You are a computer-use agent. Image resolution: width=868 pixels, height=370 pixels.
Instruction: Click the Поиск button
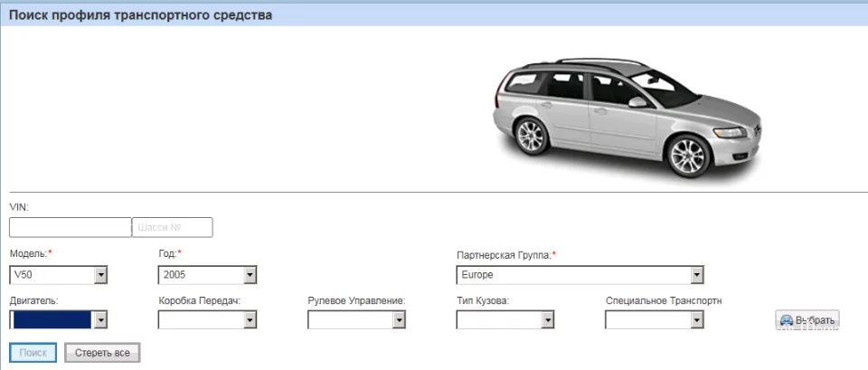tap(33, 353)
